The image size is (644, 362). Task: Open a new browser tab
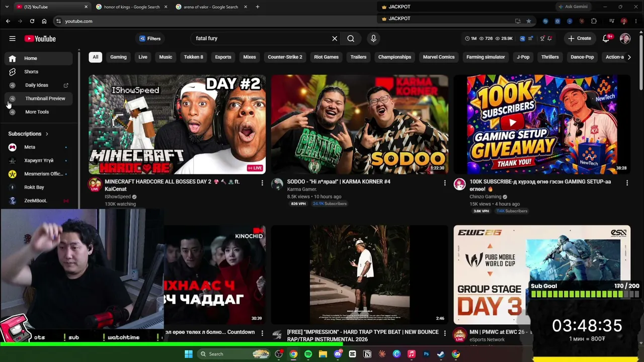coord(258,7)
